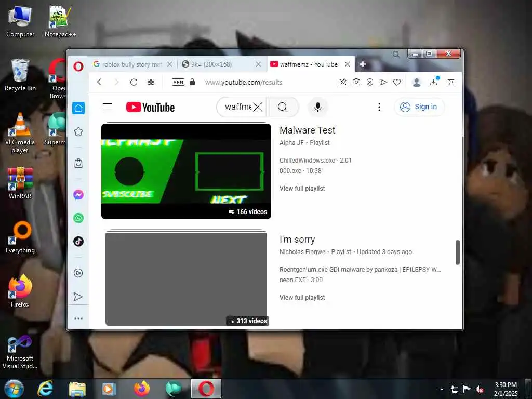532x399 pixels.
Task: Close the roblox bully story tab
Action: click(170, 64)
